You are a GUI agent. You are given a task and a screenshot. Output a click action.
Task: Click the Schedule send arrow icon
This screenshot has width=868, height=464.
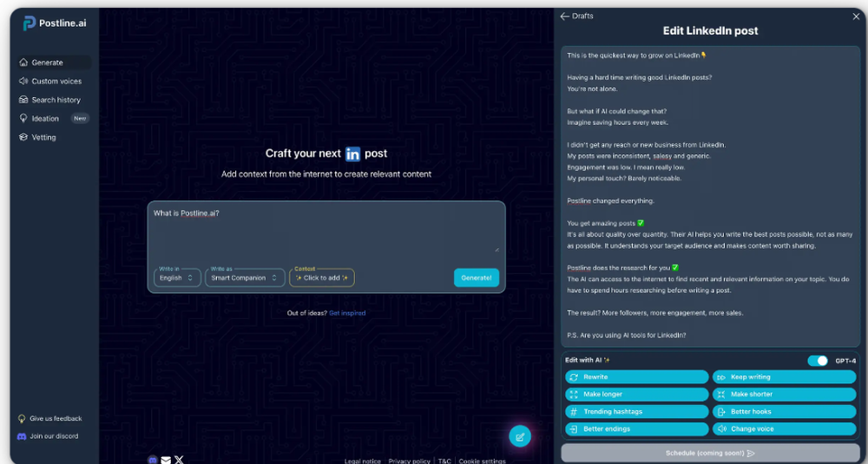coord(751,453)
